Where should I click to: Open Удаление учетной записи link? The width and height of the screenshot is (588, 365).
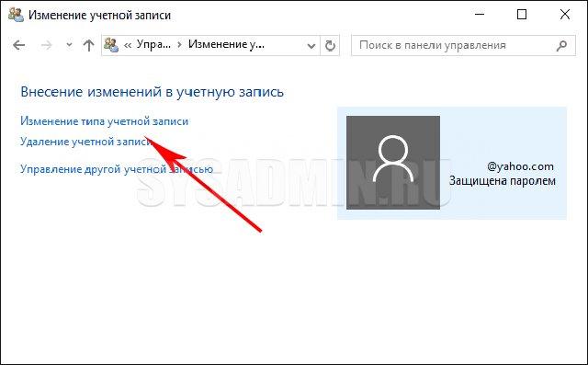point(85,142)
